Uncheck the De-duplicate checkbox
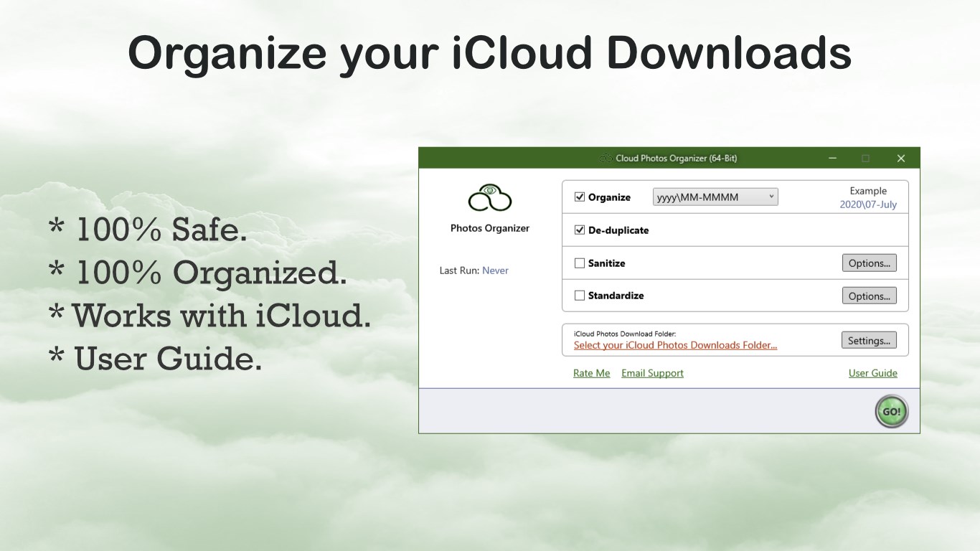Viewport: 980px width, 551px height. point(580,230)
